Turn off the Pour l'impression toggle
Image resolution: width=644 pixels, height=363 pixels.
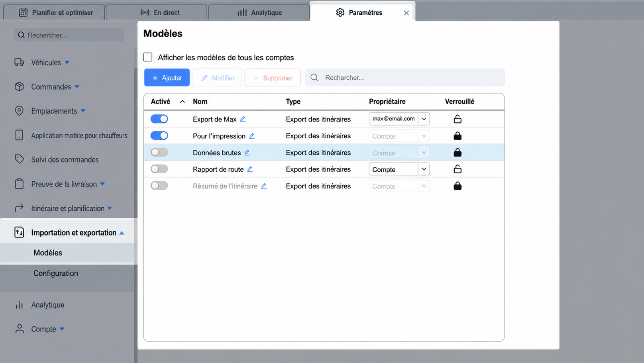coord(159,135)
